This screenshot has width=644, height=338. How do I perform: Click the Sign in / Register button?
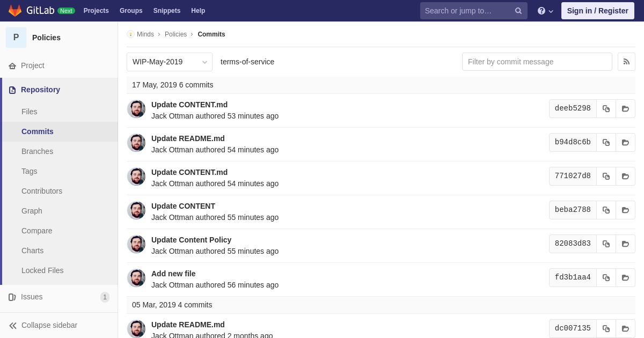tap(598, 11)
